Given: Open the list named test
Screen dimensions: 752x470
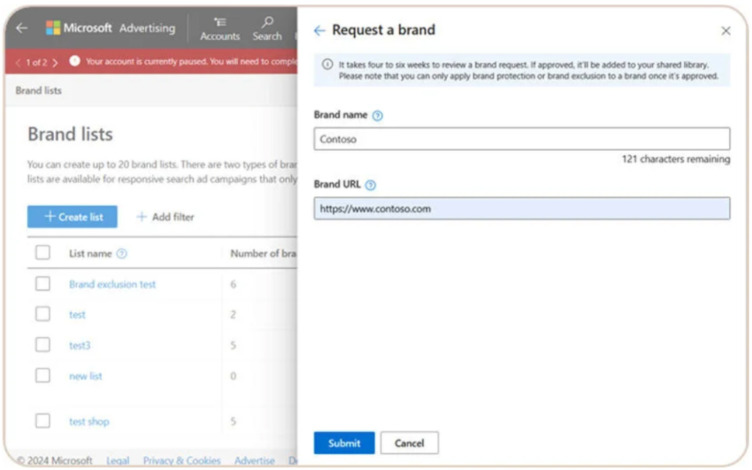Looking at the screenshot, I should click(x=77, y=315).
